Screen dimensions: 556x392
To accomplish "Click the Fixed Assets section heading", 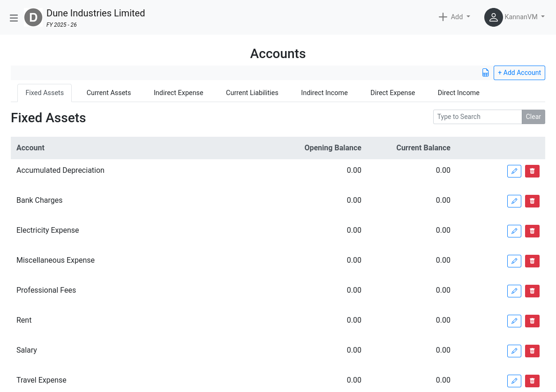I will 48,118.
